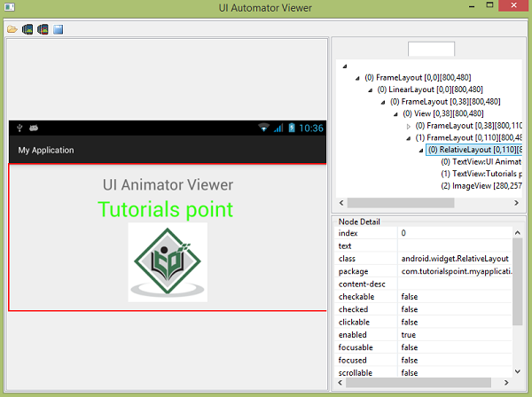Click Node Detail horizontal scrollbar thumb
Viewport: 532px width, 397px height.
[419, 383]
